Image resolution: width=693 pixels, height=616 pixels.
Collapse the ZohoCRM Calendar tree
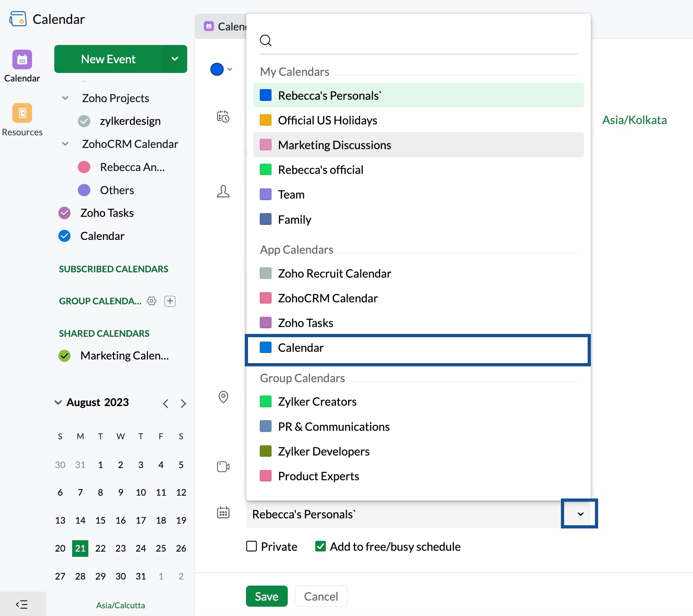65,144
